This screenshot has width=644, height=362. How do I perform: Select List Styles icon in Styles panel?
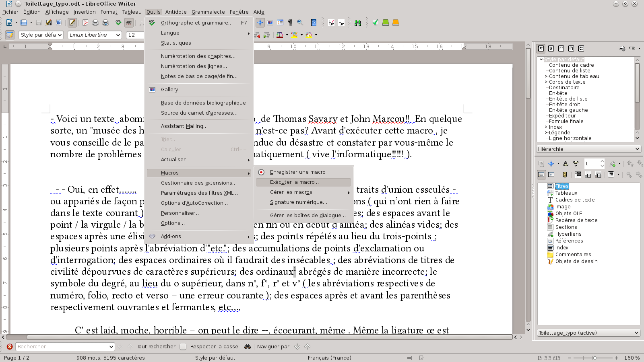tap(581, 49)
